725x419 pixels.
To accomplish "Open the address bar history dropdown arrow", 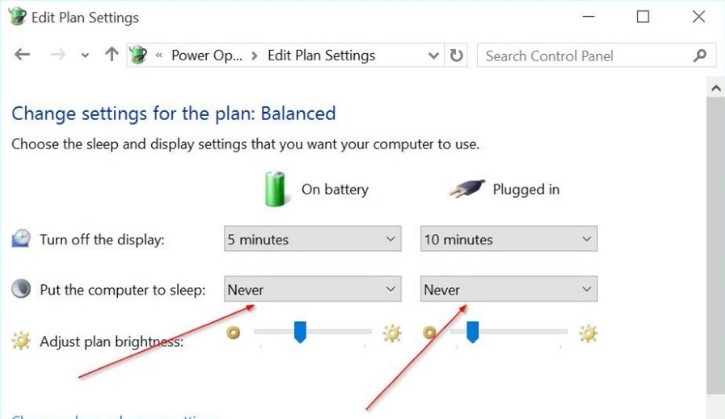I will (x=432, y=56).
